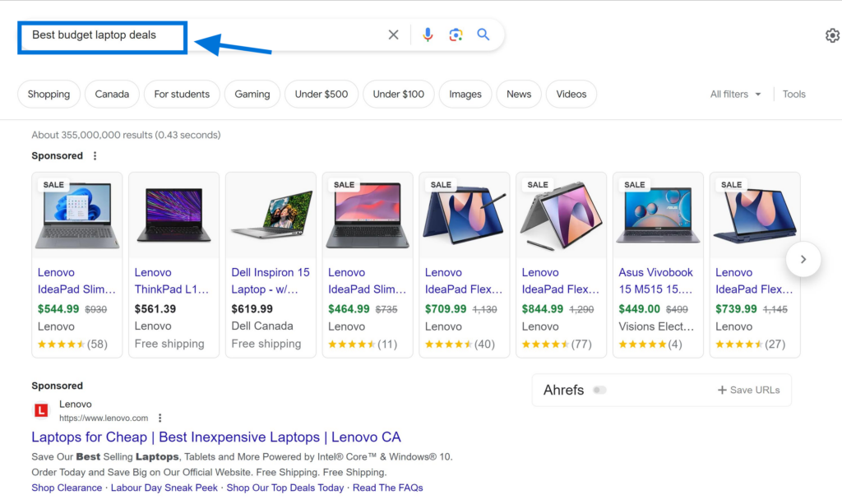Open the Tools options
The height and width of the screenshot is (504, 842).
(x=793, y=94)
